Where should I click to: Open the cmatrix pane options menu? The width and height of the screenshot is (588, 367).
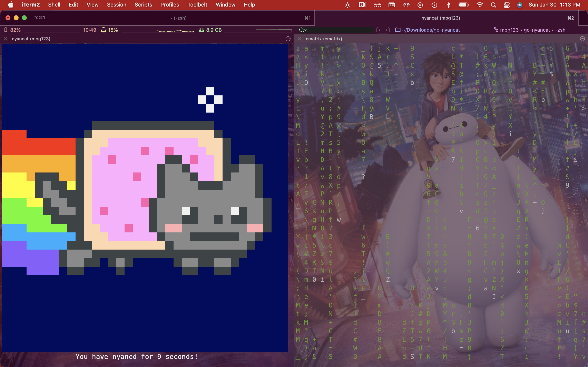tap(582, 39)
